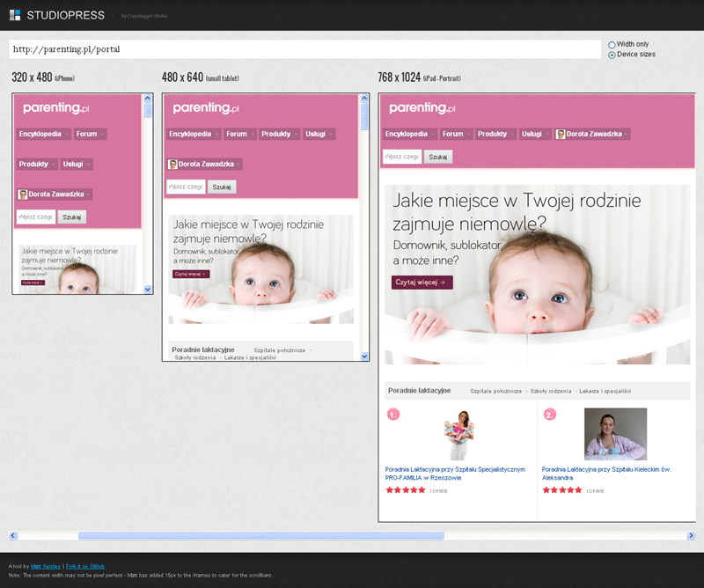Click Dorota Zawadzka avatar in iPhone frame
This screenshot has width=704, height=588.
(x=22, y=195)
